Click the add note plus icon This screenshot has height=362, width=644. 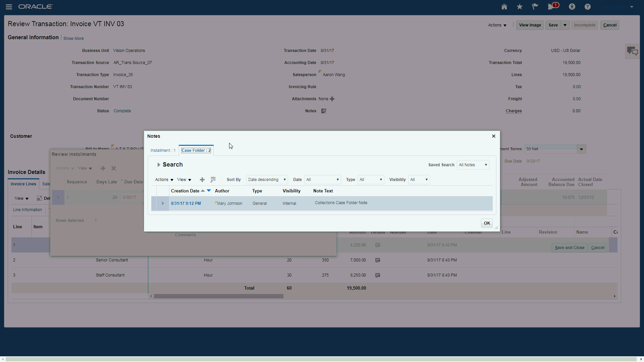point(202,180)
